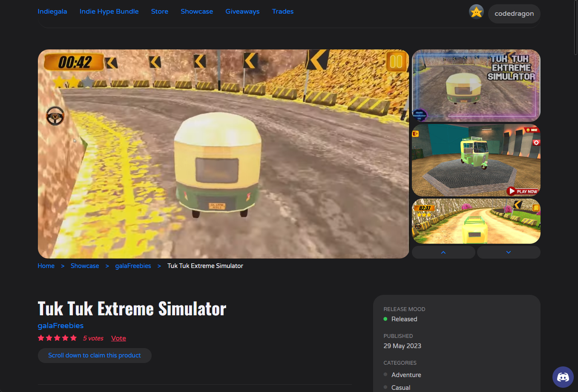Click the Vote link

coord(118,338)
